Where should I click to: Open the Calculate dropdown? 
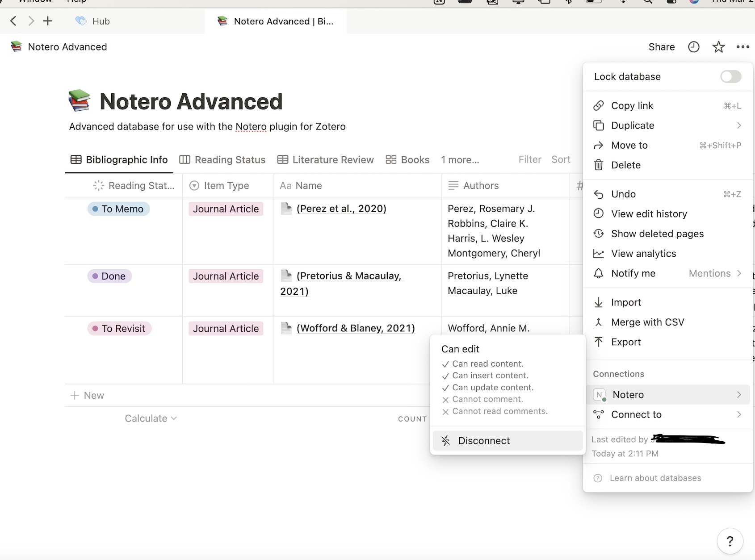click(x=151, y=418)
